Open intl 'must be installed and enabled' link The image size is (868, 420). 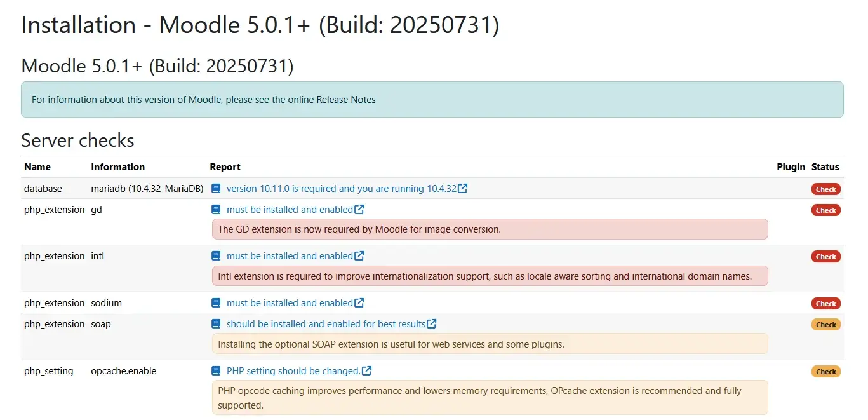[x=290, y=256]
